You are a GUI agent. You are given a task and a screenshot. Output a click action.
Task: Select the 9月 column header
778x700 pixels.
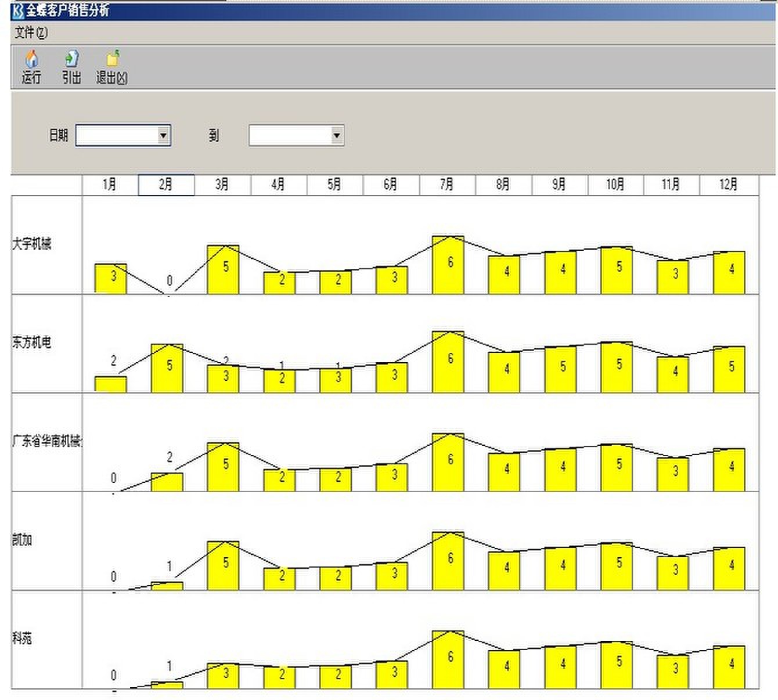560,185
